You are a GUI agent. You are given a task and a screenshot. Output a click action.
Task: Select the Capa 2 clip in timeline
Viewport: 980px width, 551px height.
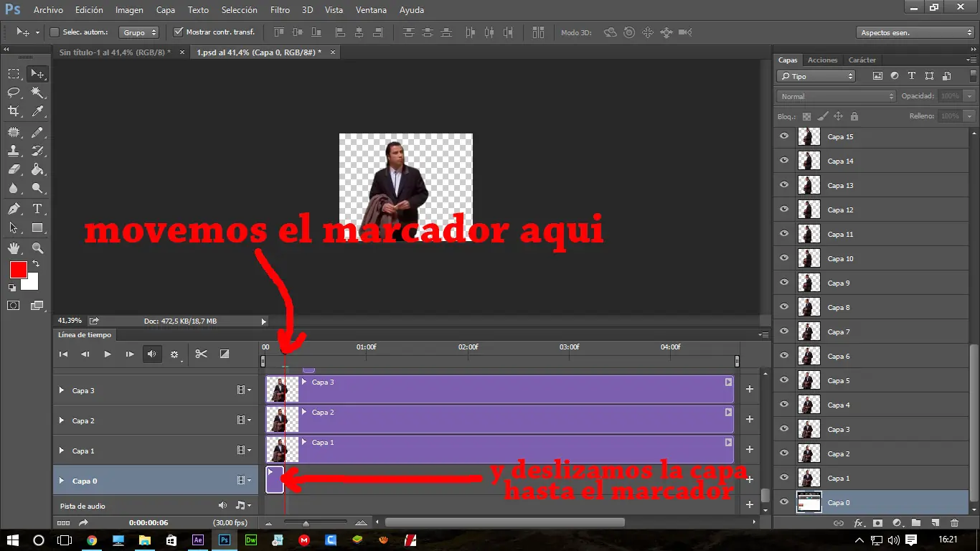(x=500, y=419)
